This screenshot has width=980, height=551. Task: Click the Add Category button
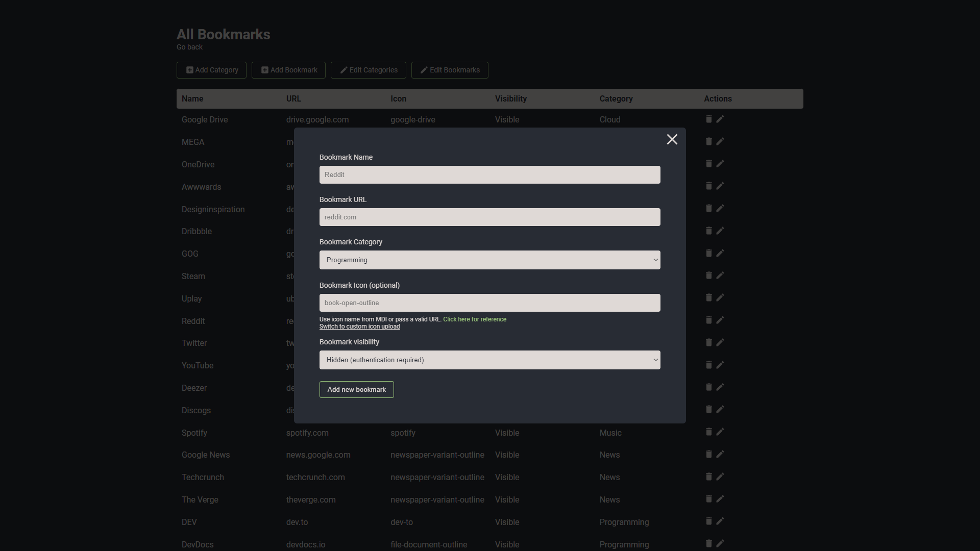point(211,70)
